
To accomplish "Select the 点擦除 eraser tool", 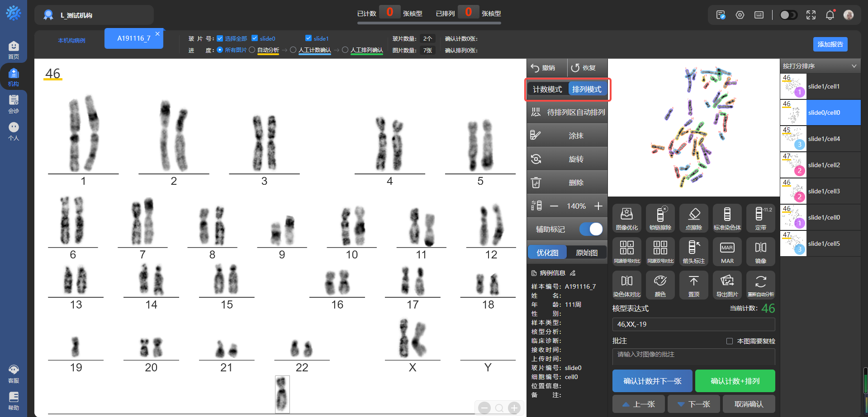I will [693, 218].
